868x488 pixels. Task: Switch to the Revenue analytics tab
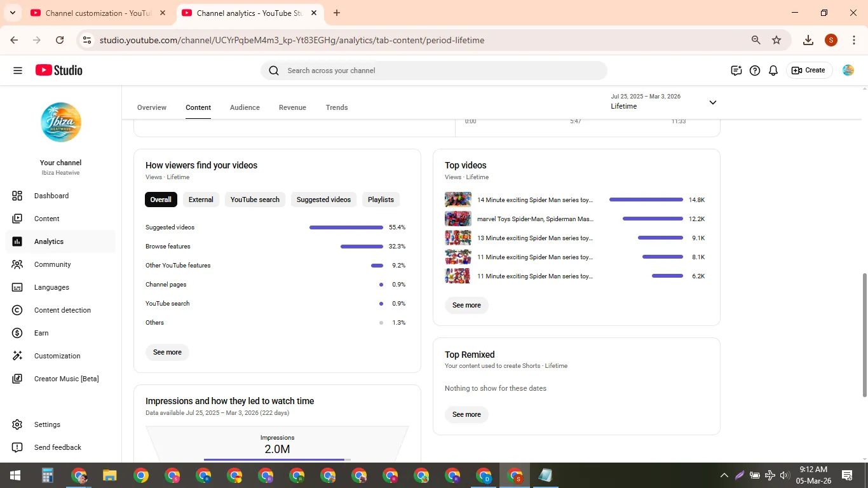(292, 107)
